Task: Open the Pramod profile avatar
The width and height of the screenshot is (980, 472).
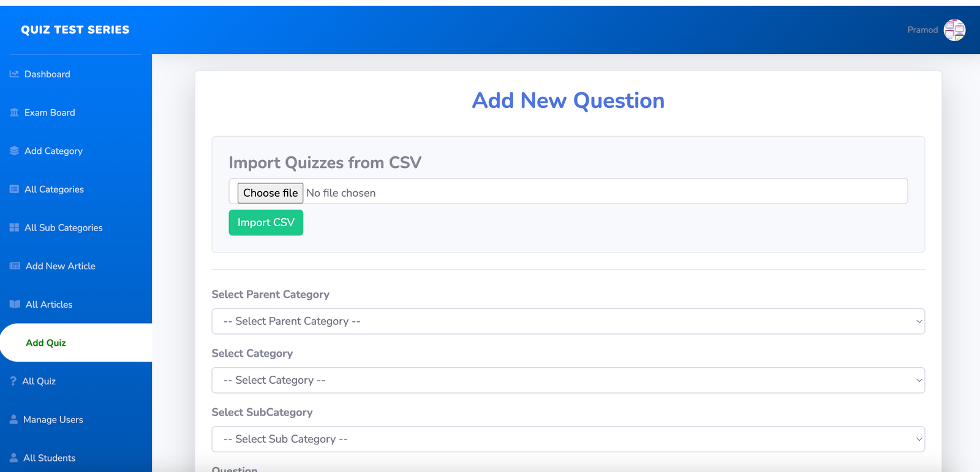Action: 954,29
